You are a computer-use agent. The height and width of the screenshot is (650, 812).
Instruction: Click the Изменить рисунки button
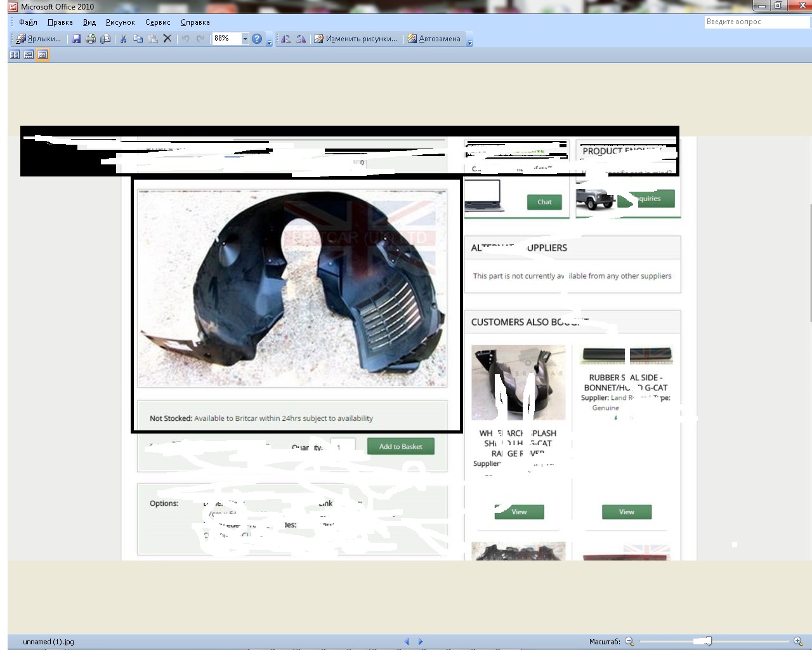356,39
